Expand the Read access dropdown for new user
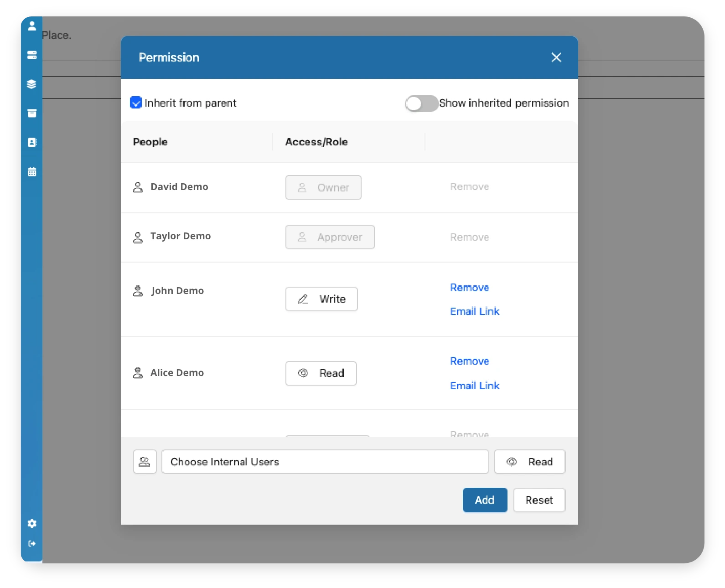 point(529,462)
